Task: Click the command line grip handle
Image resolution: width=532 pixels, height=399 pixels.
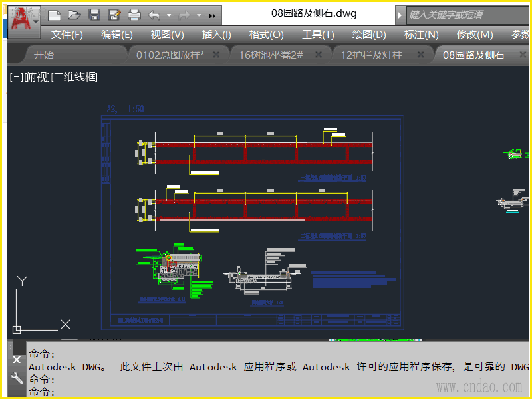Action: [10, 347]
